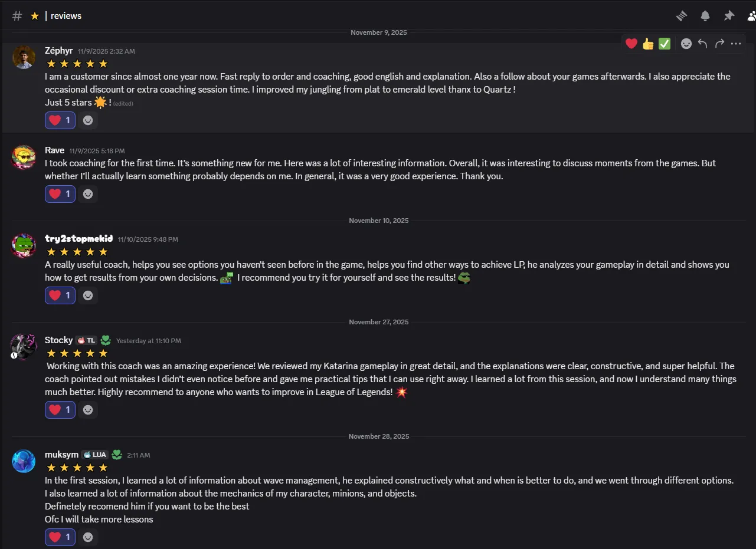Open add reaction picker below try2stopmekid's review
This screenshot has height=549, width=756.
tap(88, 295)
